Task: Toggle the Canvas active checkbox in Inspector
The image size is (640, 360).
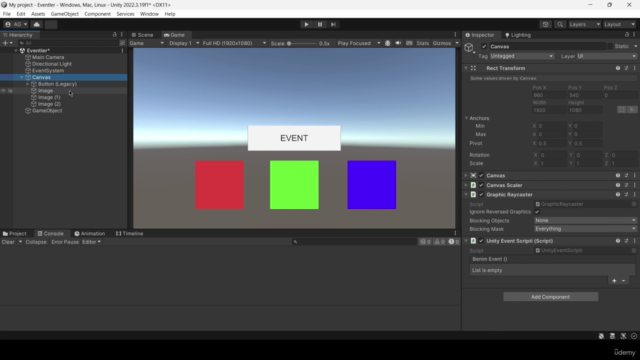Action: [x=484, y=47]
